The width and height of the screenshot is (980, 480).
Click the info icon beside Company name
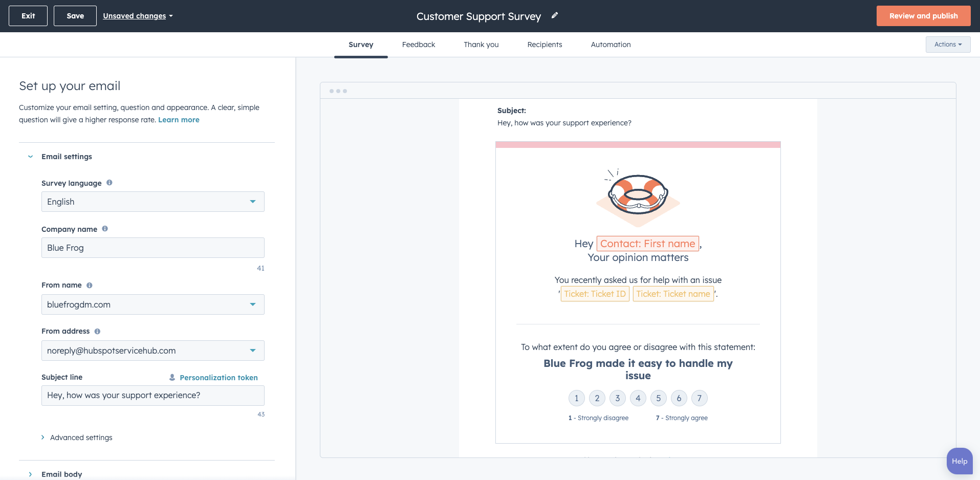pyautogui.click(x=105, y=229)
